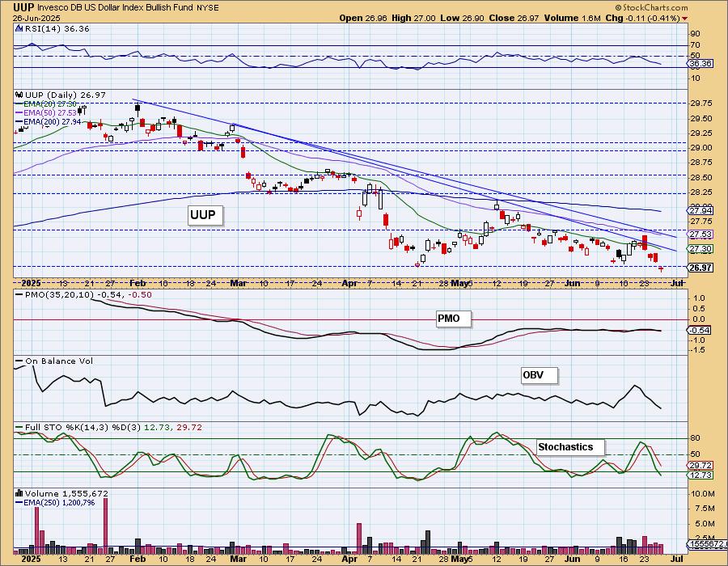
Task: Click the candlestick icon beside UUP (Daily)
Action: [x=19, y=95]
